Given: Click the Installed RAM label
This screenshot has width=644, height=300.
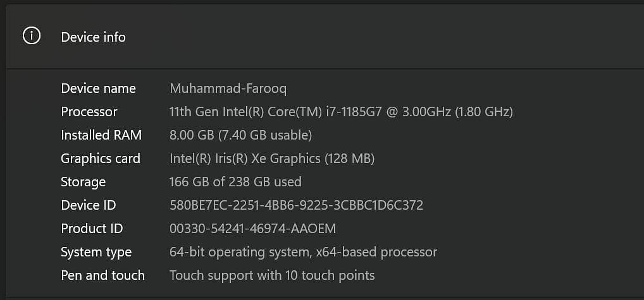Looking at the screenshot, I should coord(101,135).
